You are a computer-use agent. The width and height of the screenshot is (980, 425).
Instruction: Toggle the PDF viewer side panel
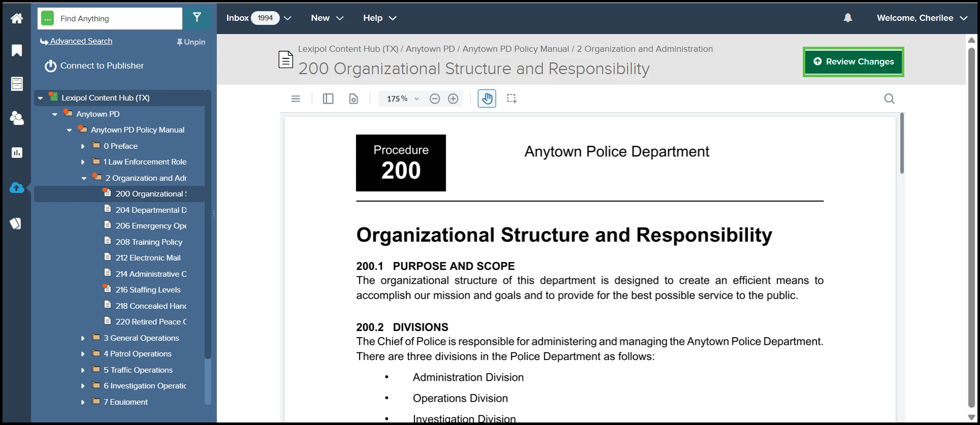328,99
